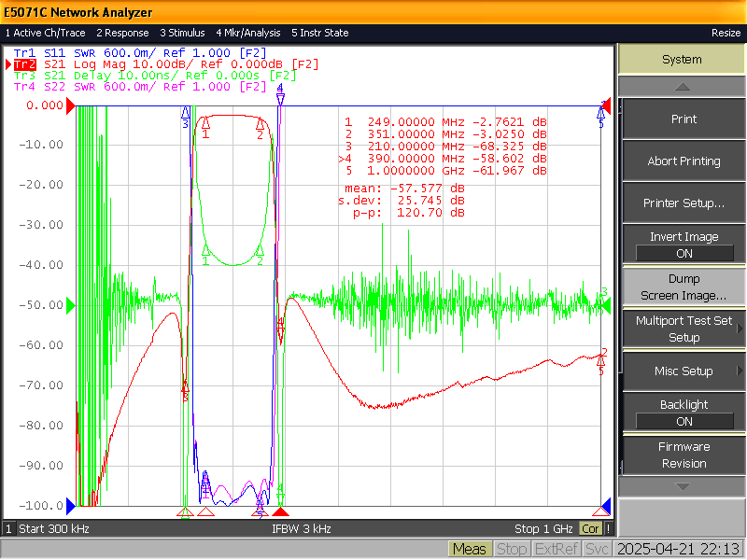747x560 pixels.
Task: Open the 1 Active Ch/Trace menu
Action: pyautogui.click(x=45, y=33)
